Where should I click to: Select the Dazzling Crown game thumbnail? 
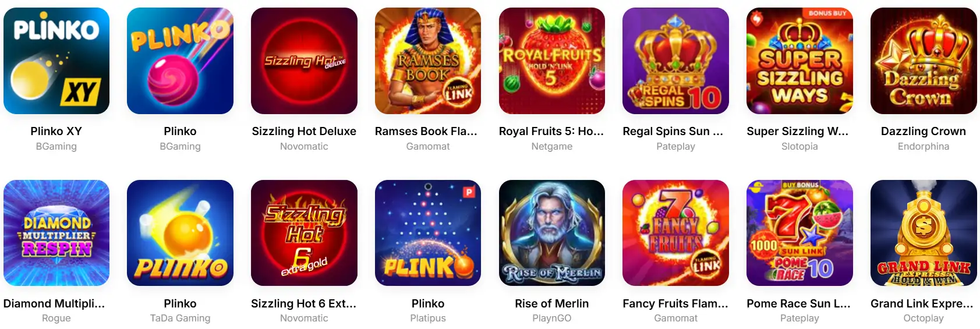[924, 61]
